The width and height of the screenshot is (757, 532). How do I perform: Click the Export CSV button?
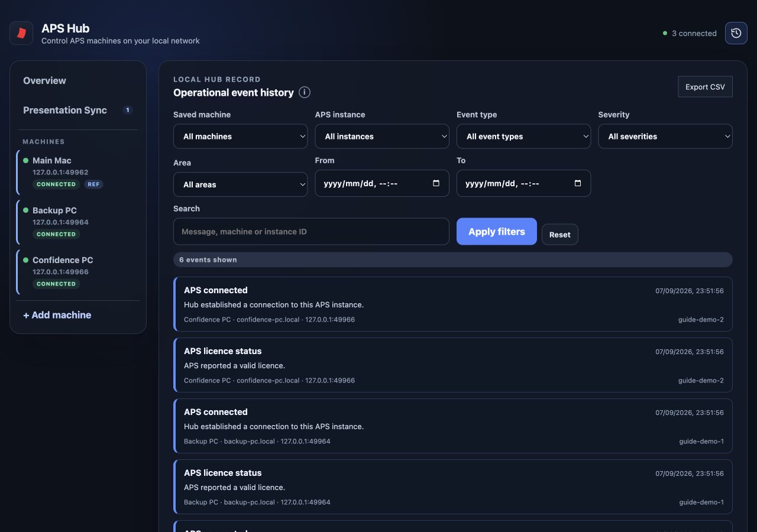pos(705,87)
